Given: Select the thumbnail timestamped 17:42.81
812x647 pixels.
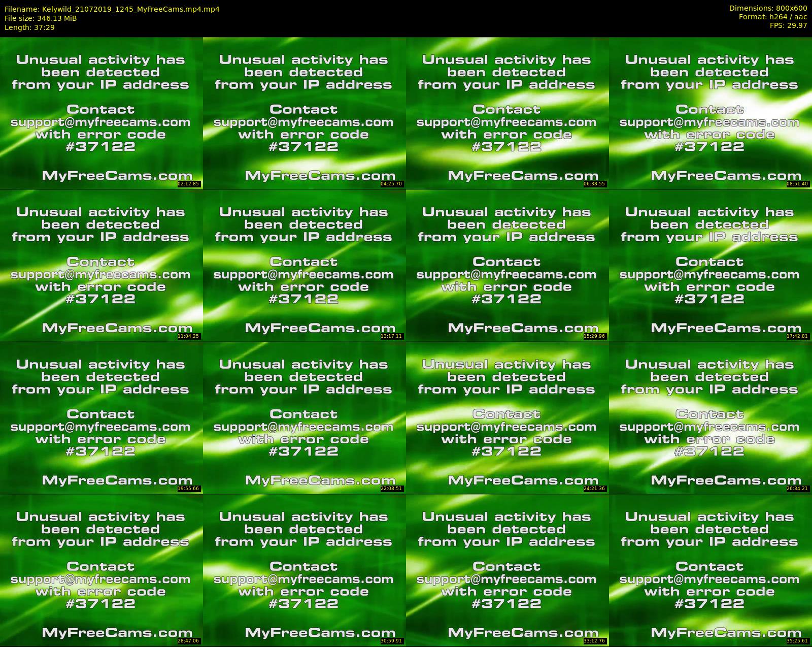Looking at the screenshot, I should (710, 265).
